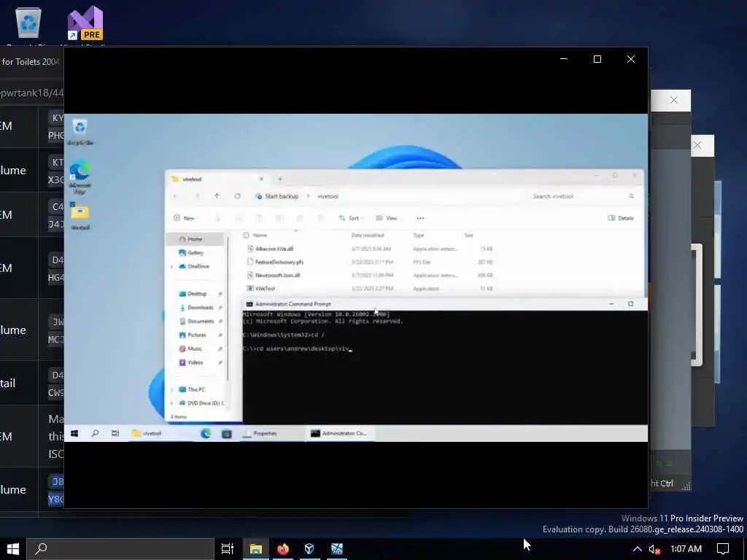
Task: Open the three-dots See more menu
Action: pyautogui.click(x=420, y=218)
